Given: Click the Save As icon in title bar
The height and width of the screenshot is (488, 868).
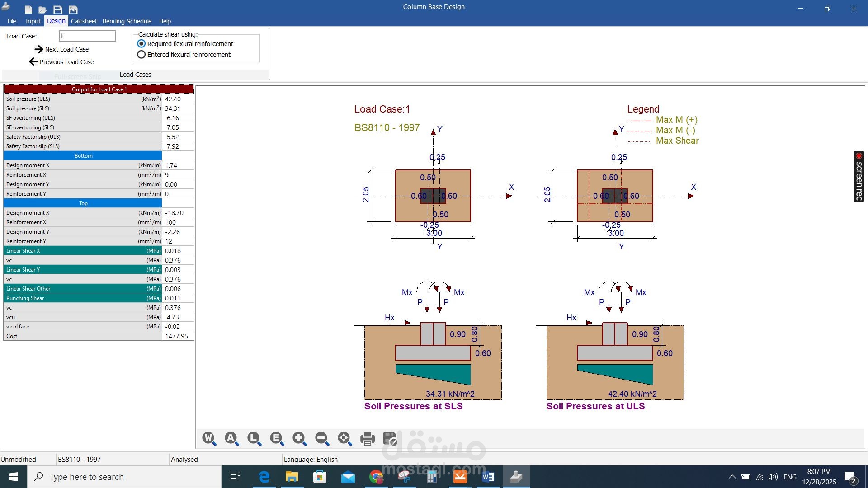Looking at the screenshot, I should click(x=73, y=9).
